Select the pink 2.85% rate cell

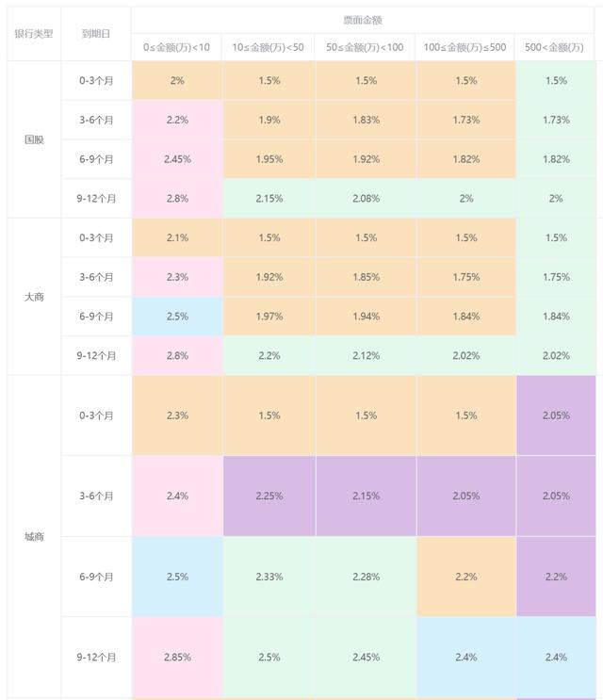pyautogui.click(x=176, y=657)
